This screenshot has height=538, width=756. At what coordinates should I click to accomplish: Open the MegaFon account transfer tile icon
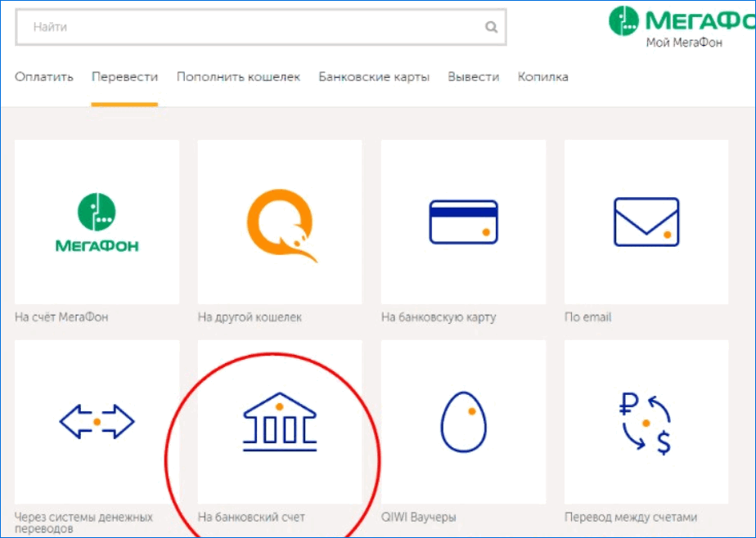click(x=97, y=222)
